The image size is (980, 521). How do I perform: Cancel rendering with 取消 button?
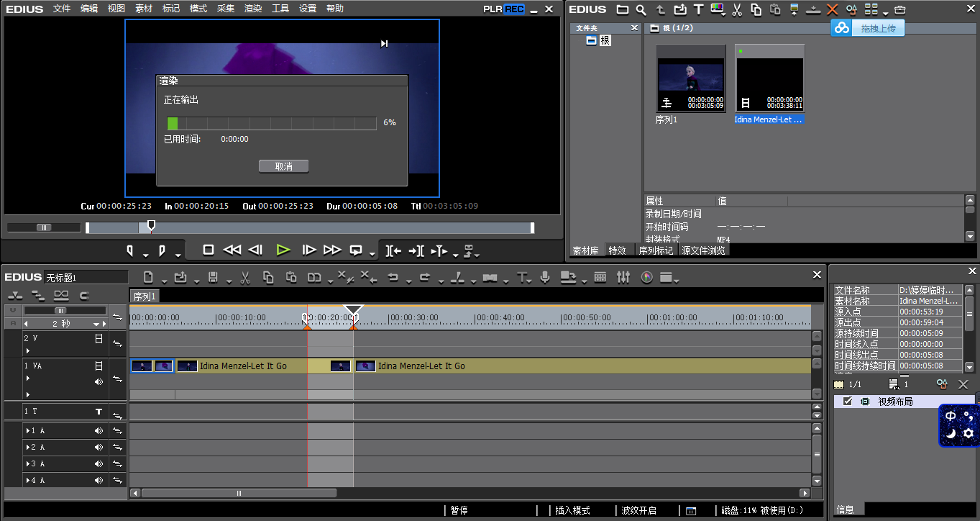click(x=283, y=166)
